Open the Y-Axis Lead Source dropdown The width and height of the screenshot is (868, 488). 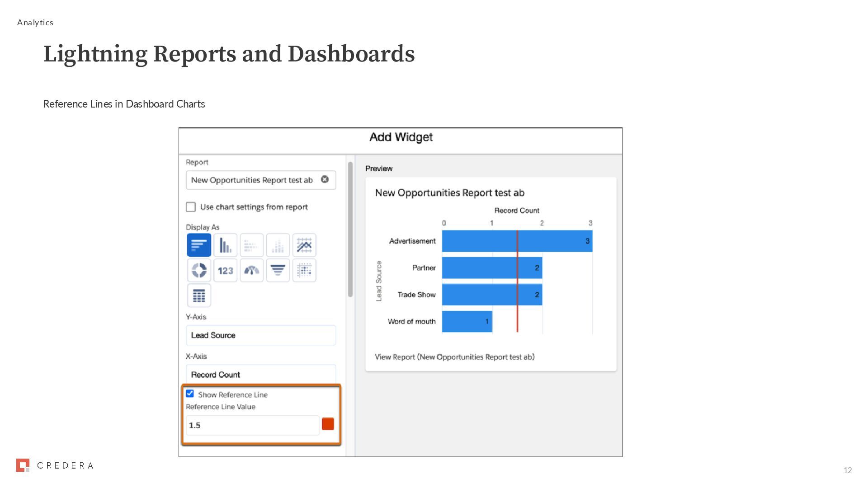click(x=260, y=335)
